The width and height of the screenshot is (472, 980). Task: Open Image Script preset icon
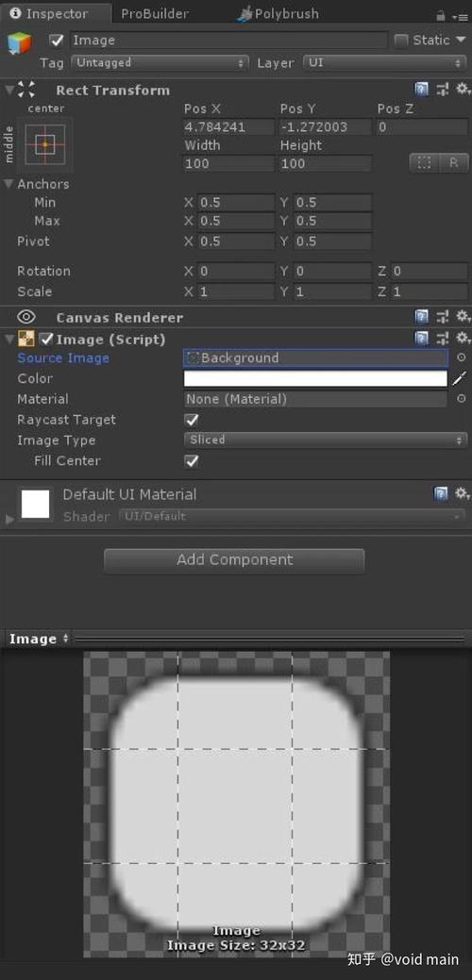[x=443, y=340]
